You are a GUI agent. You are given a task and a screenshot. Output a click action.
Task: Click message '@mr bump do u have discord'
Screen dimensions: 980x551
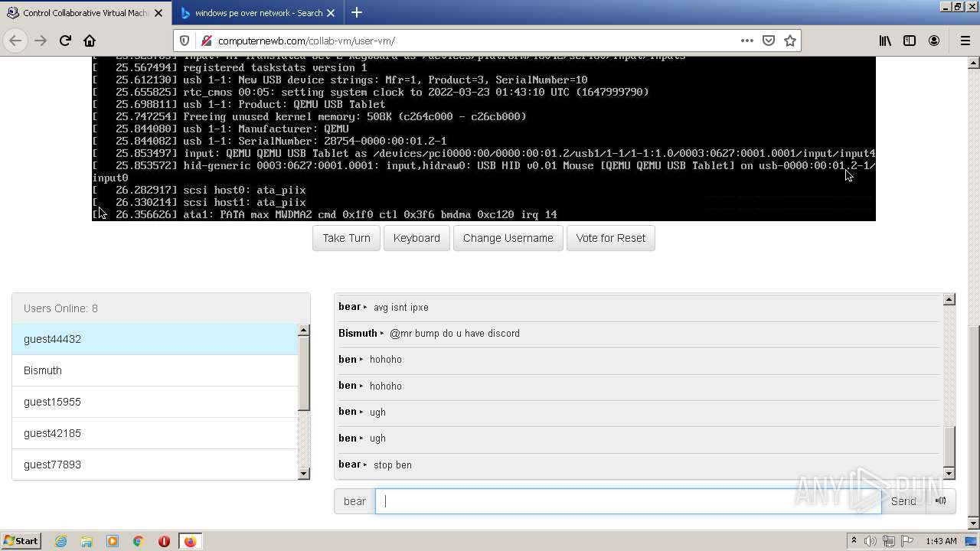(x=455, y=334)
